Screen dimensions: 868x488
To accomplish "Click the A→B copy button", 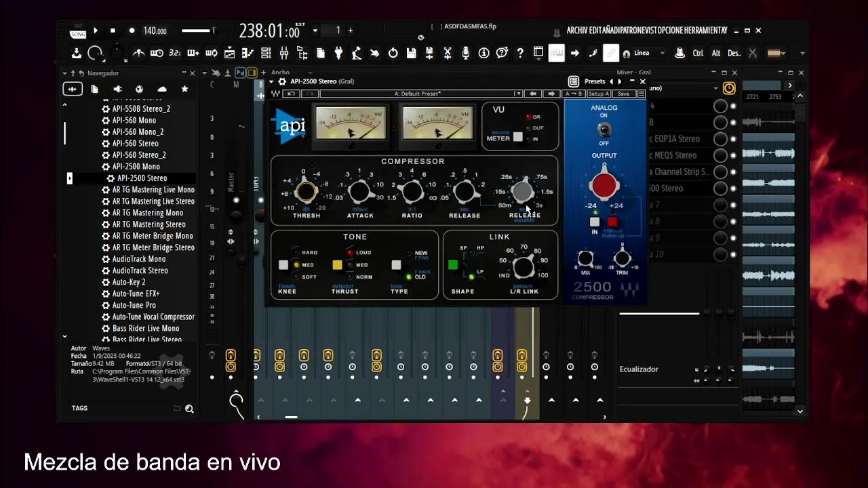I will point(573,94).
